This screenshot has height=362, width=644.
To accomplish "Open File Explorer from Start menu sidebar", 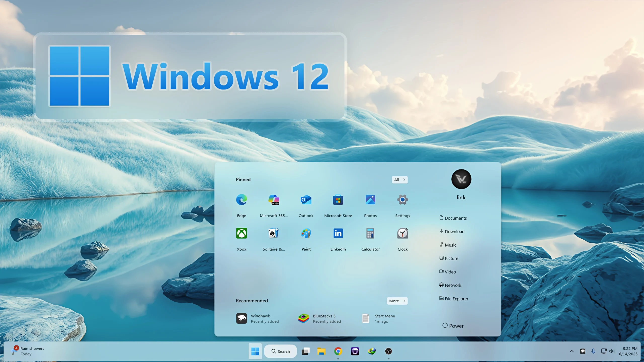I will coord(454,299).
